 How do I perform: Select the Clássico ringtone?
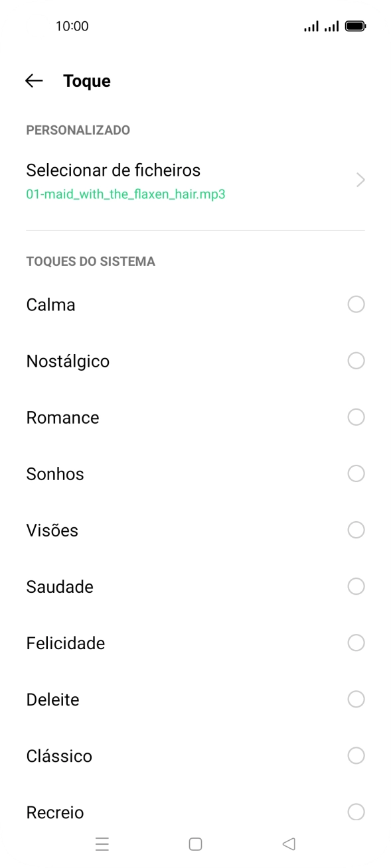pyautogui.click(x=356, y=755)
